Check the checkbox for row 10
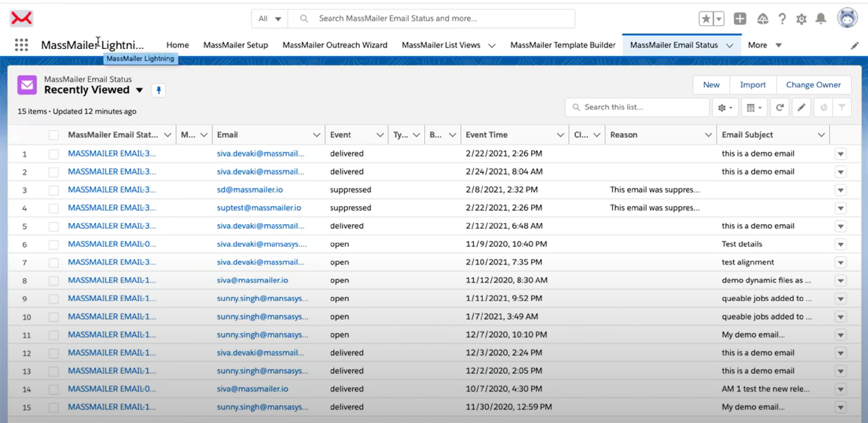Viewport: 868px width, 423px height. pos(54,317)
